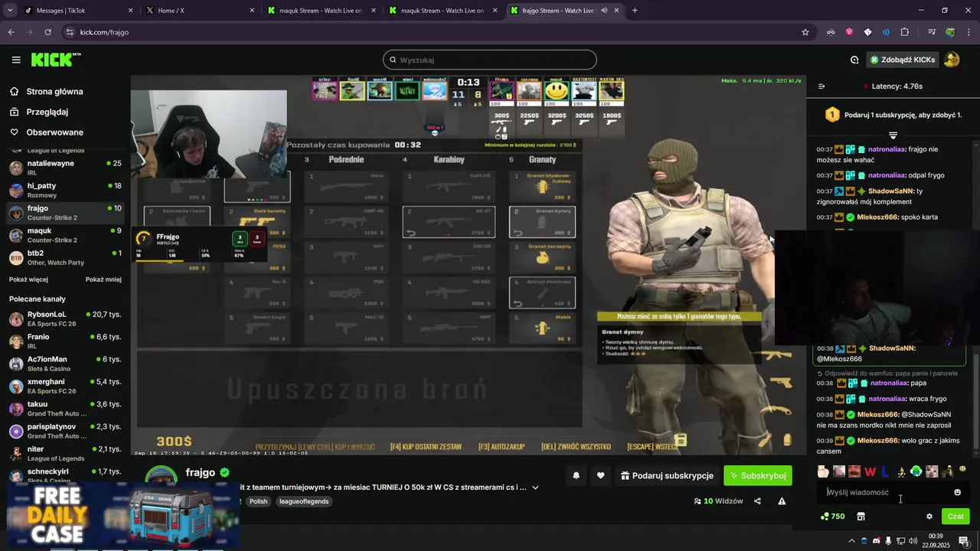Viewport: 980px width, 551px height.
Task: Insert the dancing banana emote
Action: 901,471
